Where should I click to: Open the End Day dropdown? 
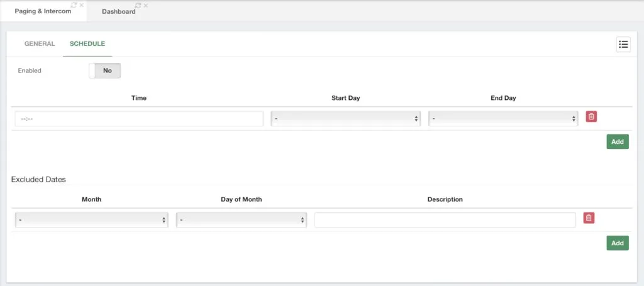coord(503,119)
